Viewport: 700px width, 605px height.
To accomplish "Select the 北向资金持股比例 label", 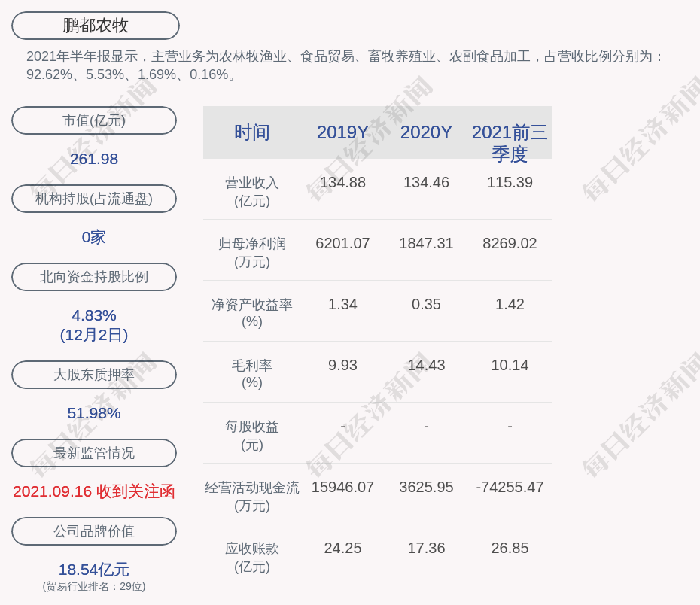I will click(x=94, y=277).
